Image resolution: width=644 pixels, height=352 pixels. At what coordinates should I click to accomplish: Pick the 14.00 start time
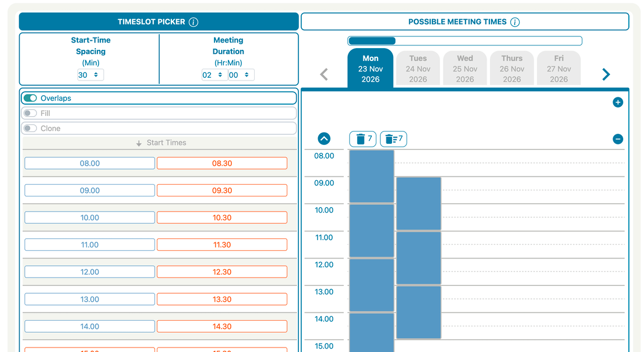click(90, 327)
